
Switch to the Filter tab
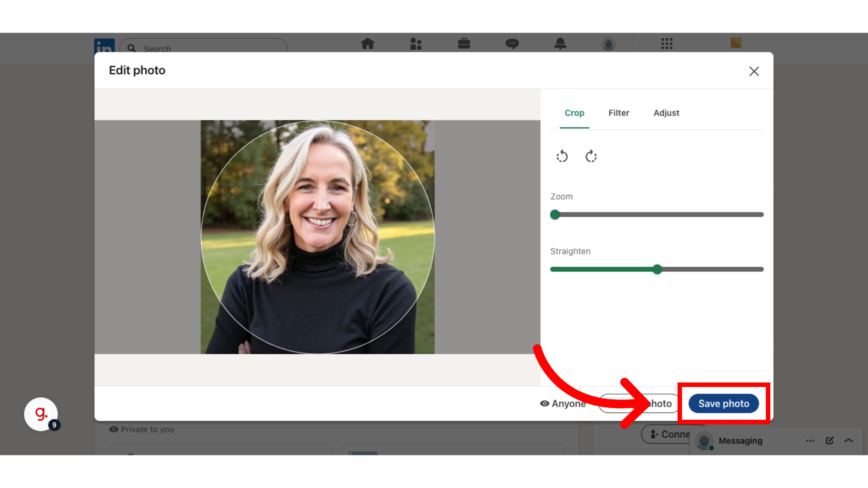click(x=618, y=113)
